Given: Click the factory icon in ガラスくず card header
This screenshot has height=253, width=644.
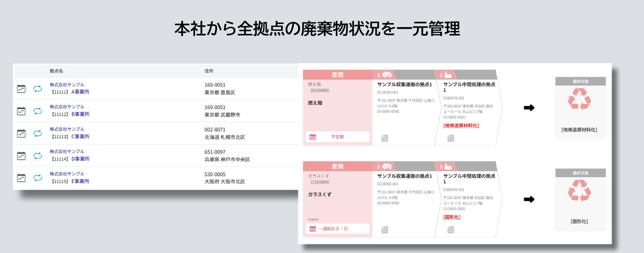Looking at the screenshot, I should tap(448, 167).
